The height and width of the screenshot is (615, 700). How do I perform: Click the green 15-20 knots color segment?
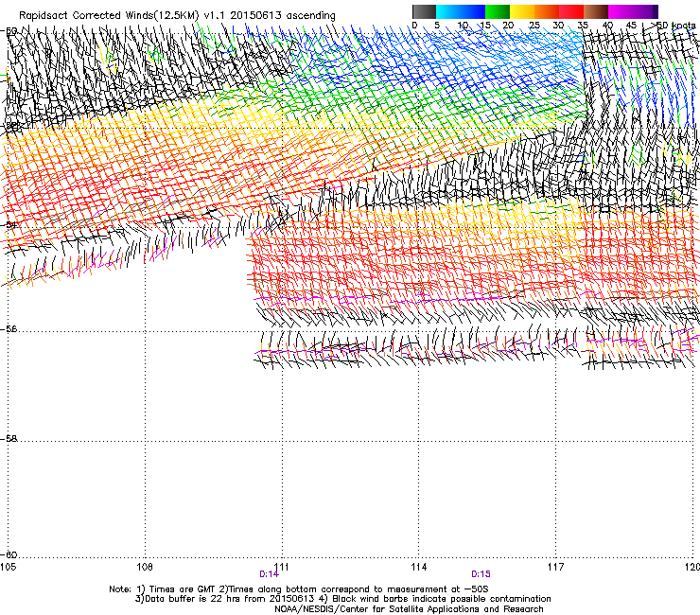pos(498,11)
